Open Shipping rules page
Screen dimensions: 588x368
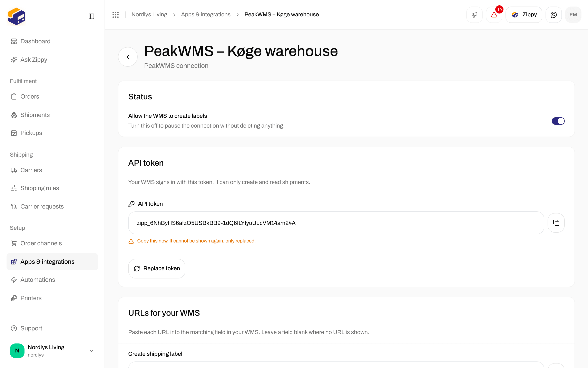pyautogui.click(x=52, y=188)
